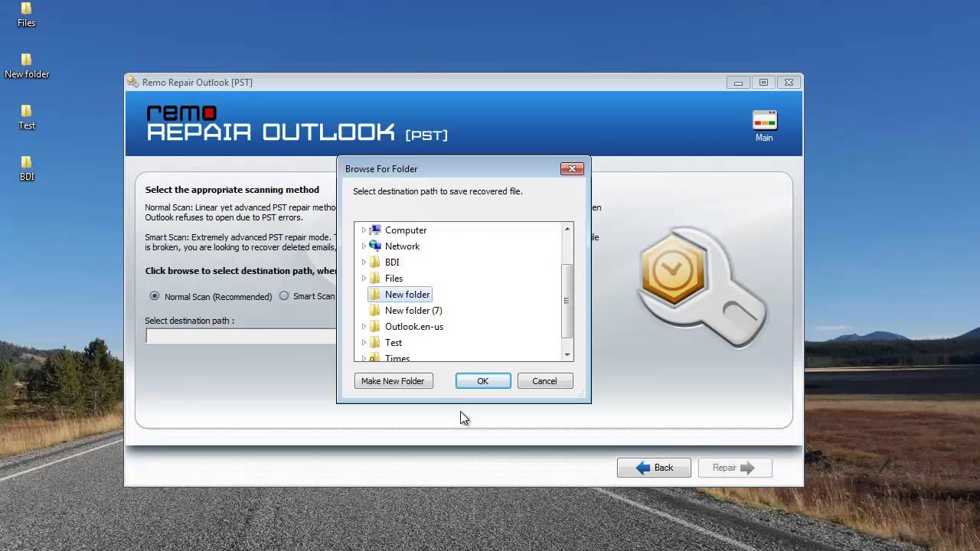The height and width of the screenshot is (551, 980).
Task: Click the Files folder icon in tree
Action: (375, 278)
